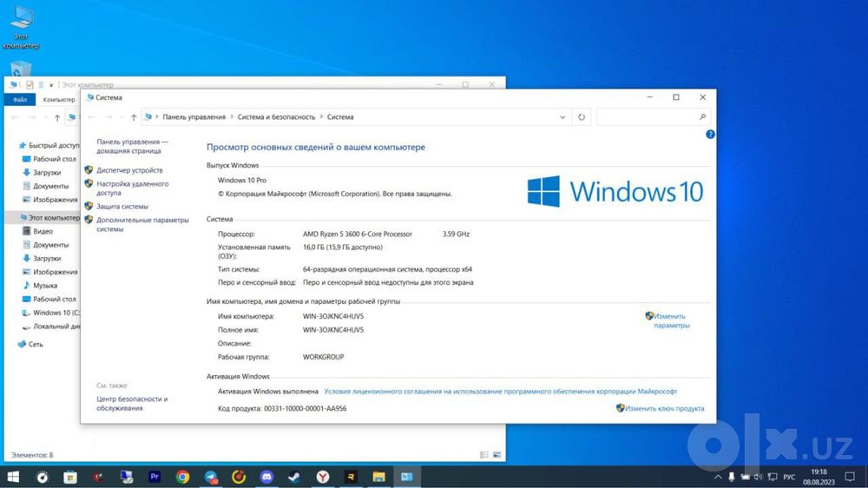Open the Этот компьютер desktop icon
Viewport: 868px width, 488px height.
coord(21,28)
